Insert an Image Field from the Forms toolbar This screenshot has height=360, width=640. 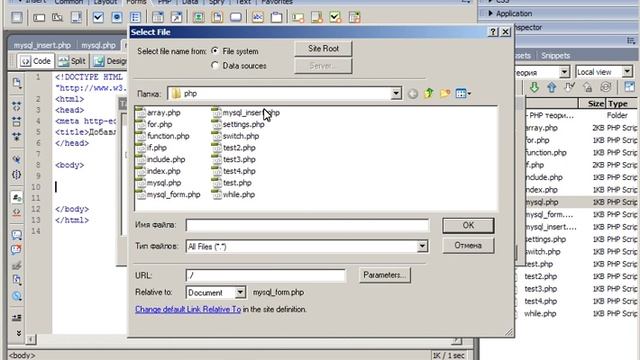click(199, 18)
